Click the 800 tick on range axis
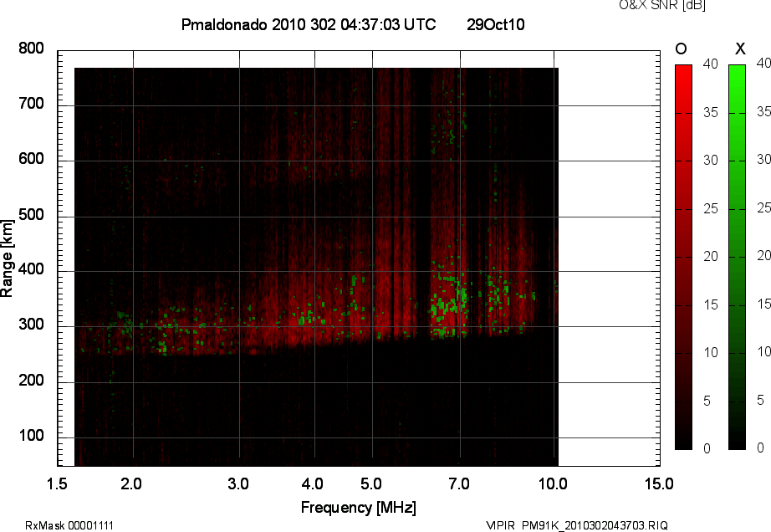Image resolution: width=771 pixels, height=532 pixels. (x=31, y=49)
